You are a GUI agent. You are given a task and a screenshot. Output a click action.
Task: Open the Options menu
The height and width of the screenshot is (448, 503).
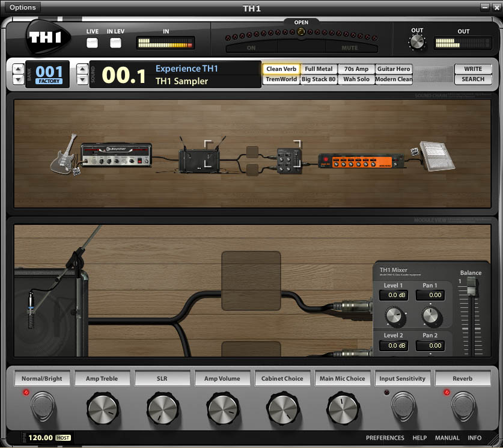pos(22,7)
